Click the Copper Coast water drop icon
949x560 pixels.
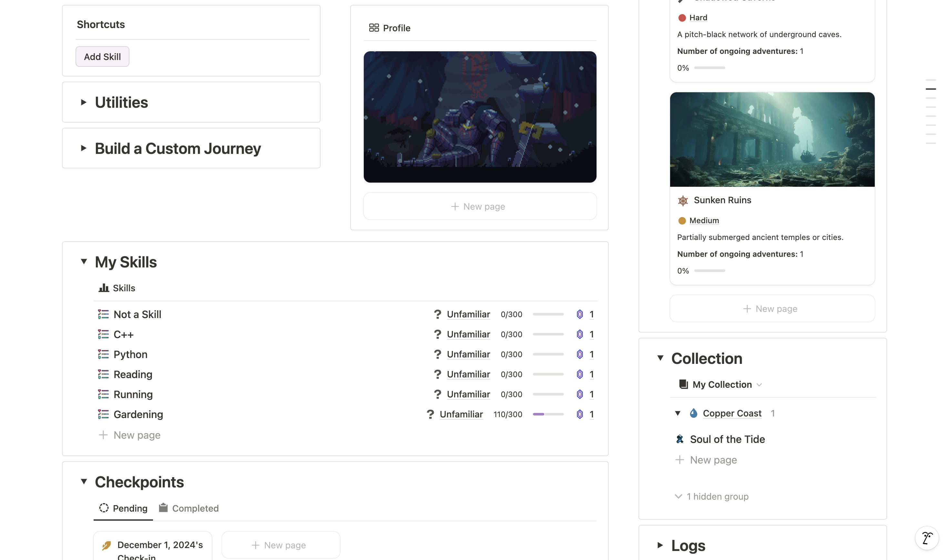coord(693,413)
